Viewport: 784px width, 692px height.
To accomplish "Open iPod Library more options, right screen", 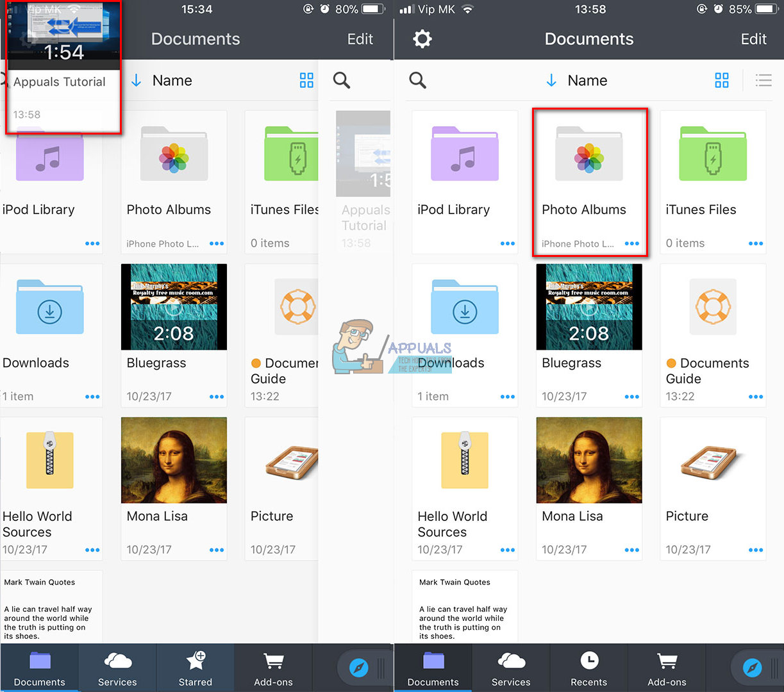I will (x=508, y=243).
